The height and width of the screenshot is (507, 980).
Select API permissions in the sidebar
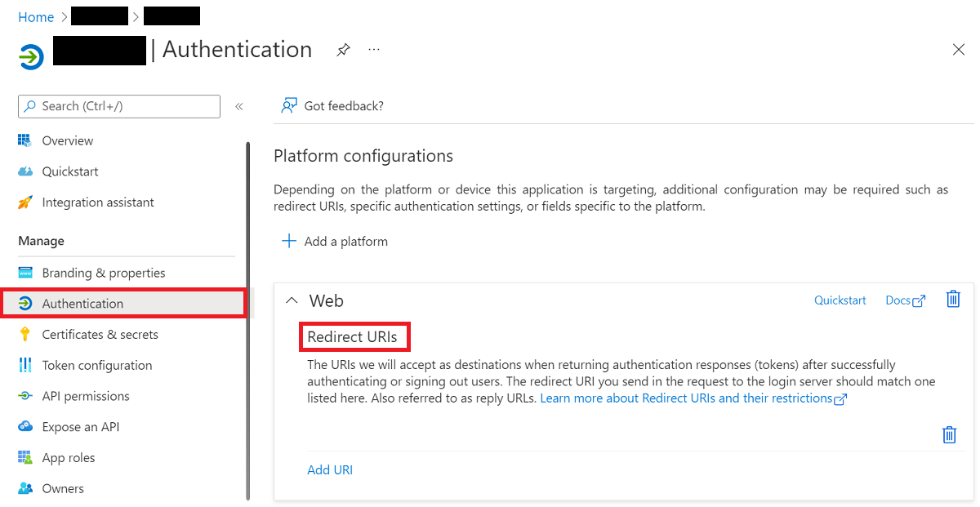(86, 396)
